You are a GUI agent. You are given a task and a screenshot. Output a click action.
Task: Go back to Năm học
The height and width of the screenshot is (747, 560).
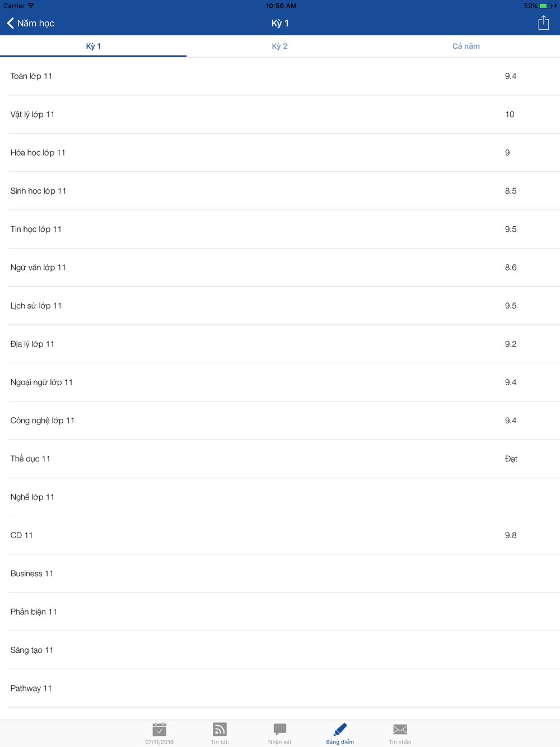(31, 23)
